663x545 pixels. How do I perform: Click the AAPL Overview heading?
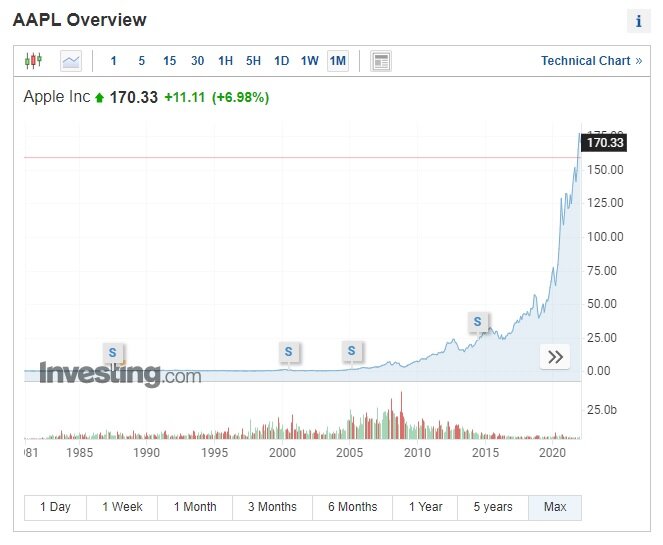pyautogui.click(x=79, y=20)
